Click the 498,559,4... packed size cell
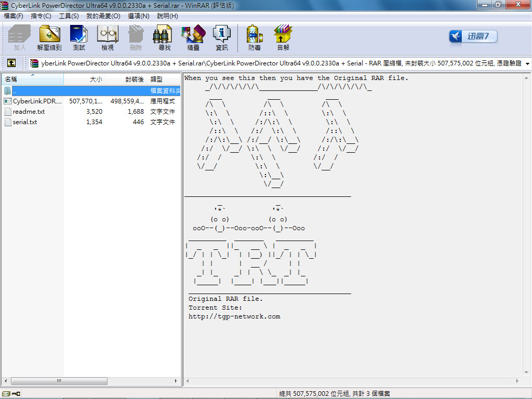Screen dimensions: 532x399 point(127,101)
